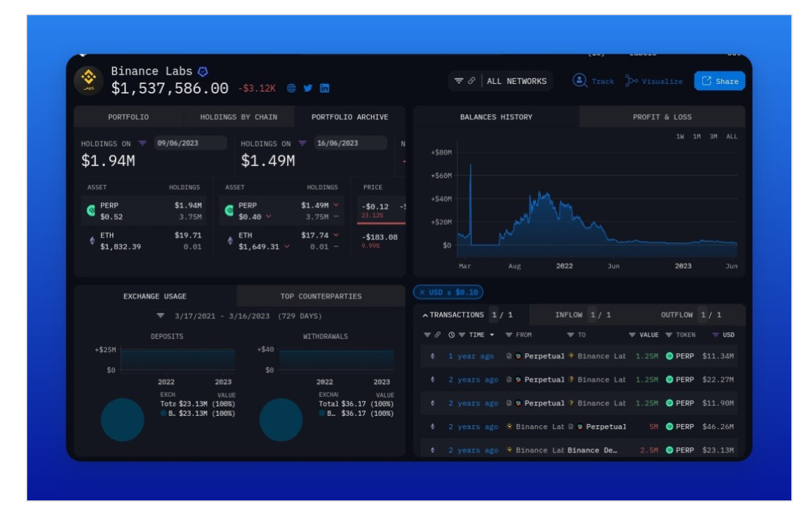Screen dimensions: 809x532
Task: Click the purple filter icon on USD column
Action: click(x=716, y=335)
